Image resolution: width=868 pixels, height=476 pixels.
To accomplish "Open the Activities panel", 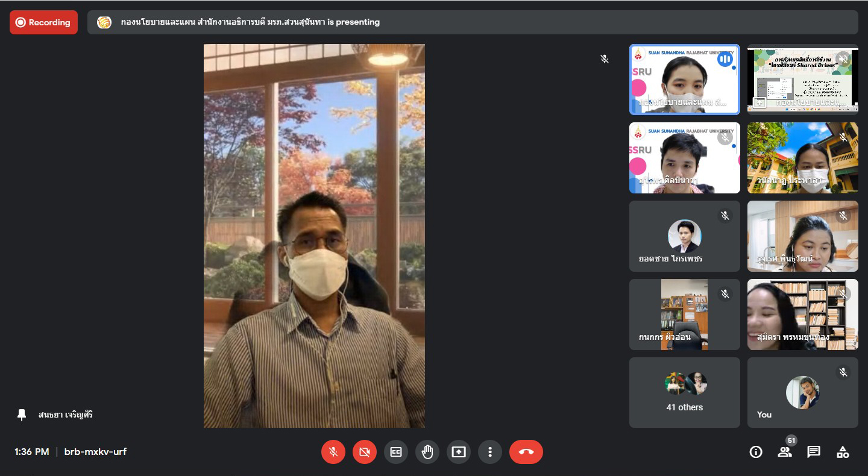I will tap(843, 452).
